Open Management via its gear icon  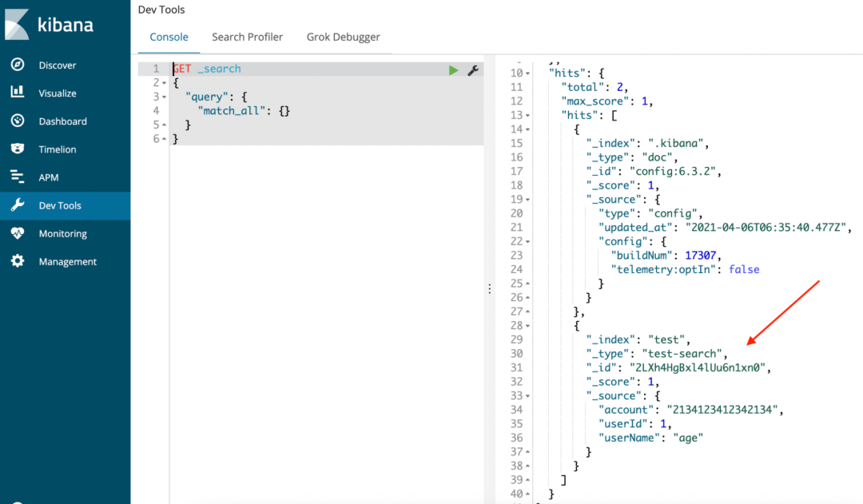18,261
